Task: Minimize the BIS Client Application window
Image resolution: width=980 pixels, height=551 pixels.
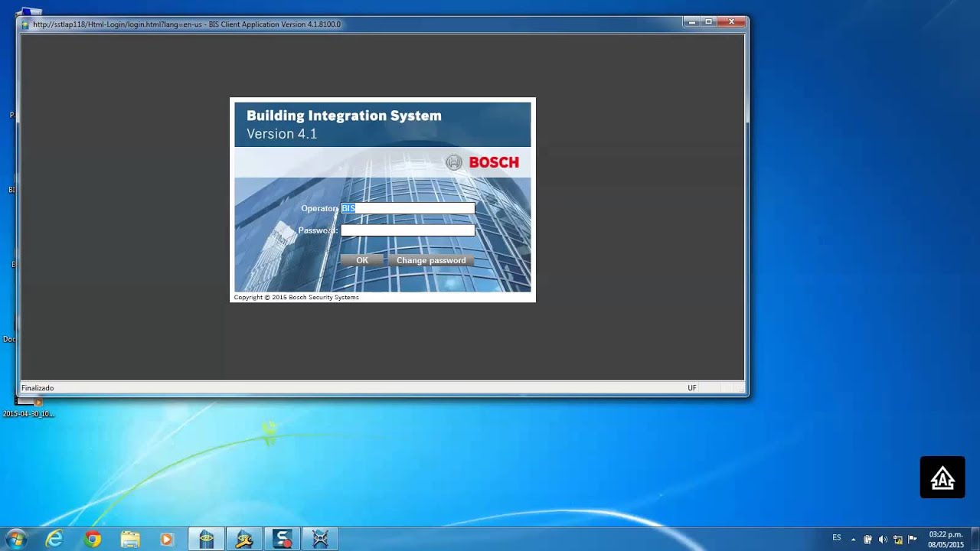Action: click(x=693, y=22)
